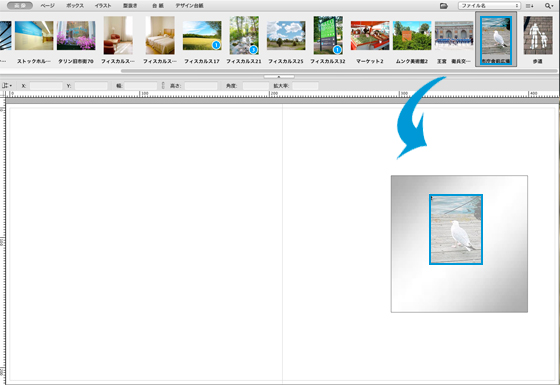Image resolution: width=560 pixels, height=385 pixels.
Task: Open the folder icon beside the sort dropdown
Action: pos(444,6)
